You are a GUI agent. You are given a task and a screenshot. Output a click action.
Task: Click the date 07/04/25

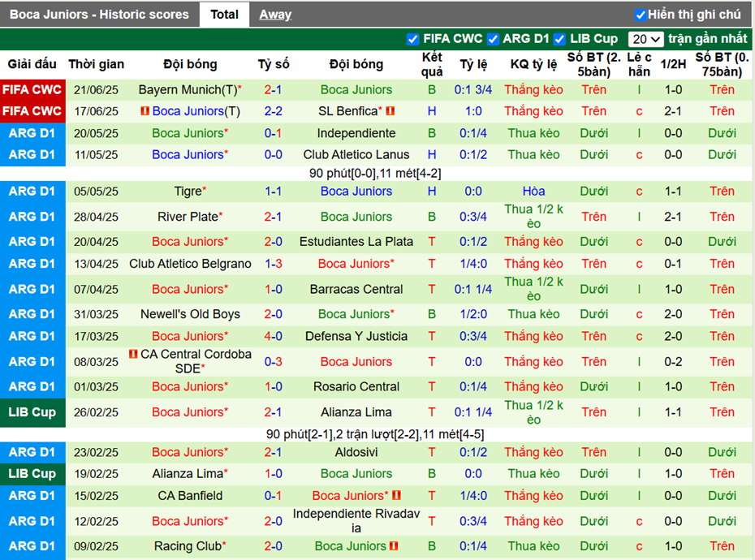point(96,290)
